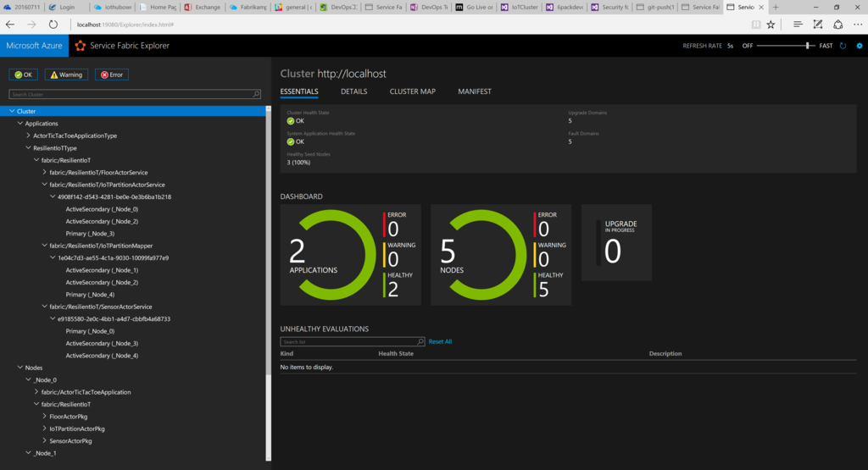This screenshot has width=868, height=470.
Task: Expand the FloorActorPkg node
Action: click(44, 417)
